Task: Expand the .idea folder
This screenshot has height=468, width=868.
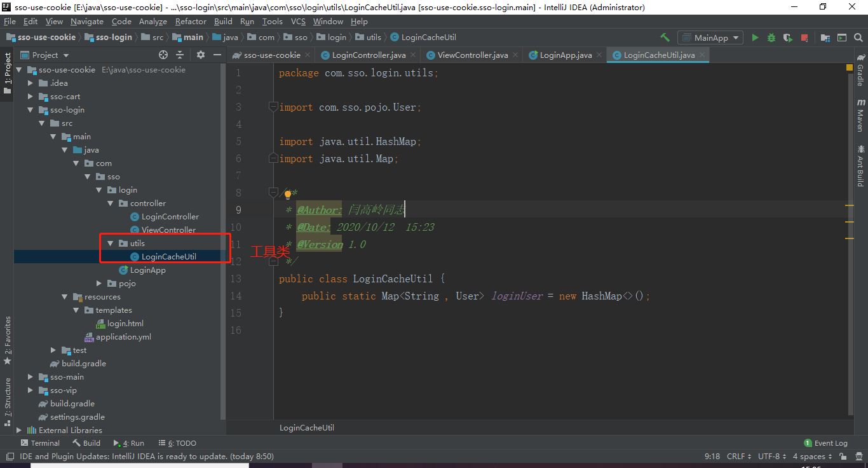Action: point(30,83)
